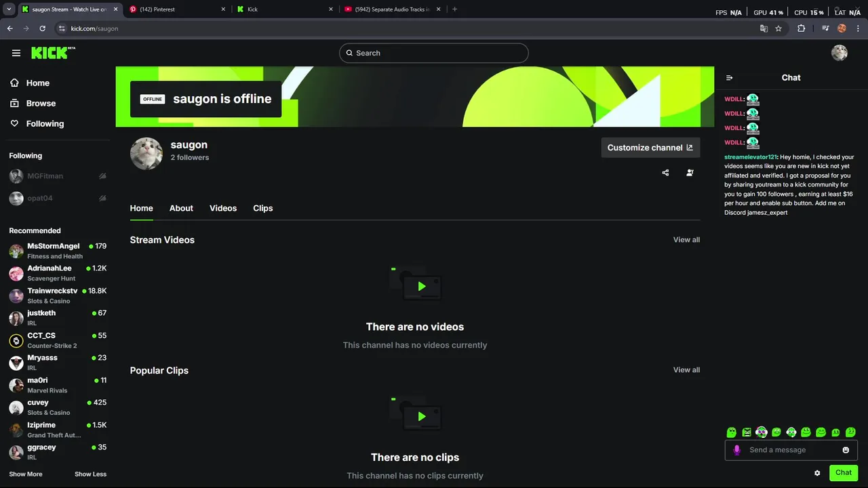Click Show More in Recommended
This screenshot has width=868, height=488.
tap(26, 474)
